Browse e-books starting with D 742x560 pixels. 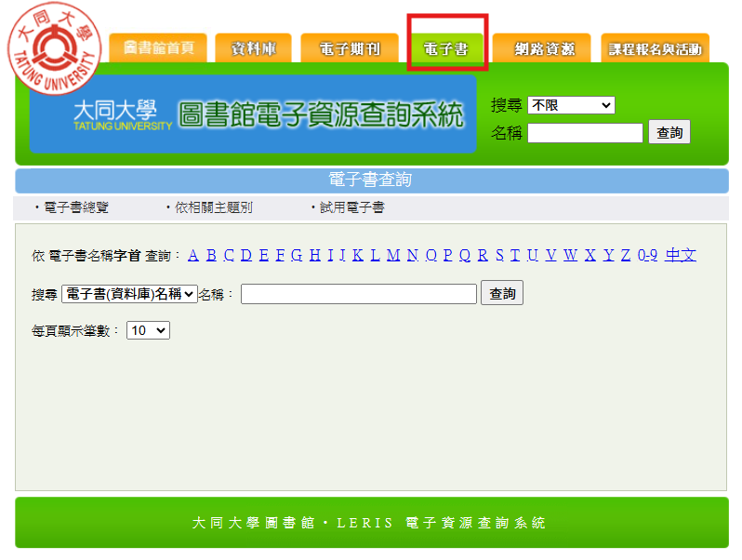pyautogui.click(x=246, y=255)
